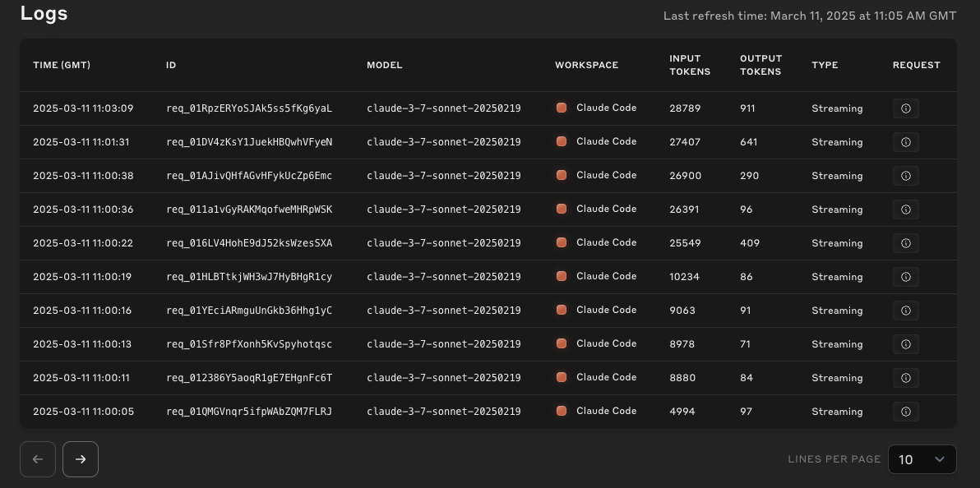Open request info for req_01HLBTtkjWH3wJ7HyBHgR1cy
This screenshot has width=980, height=488.
pos(906,277)
